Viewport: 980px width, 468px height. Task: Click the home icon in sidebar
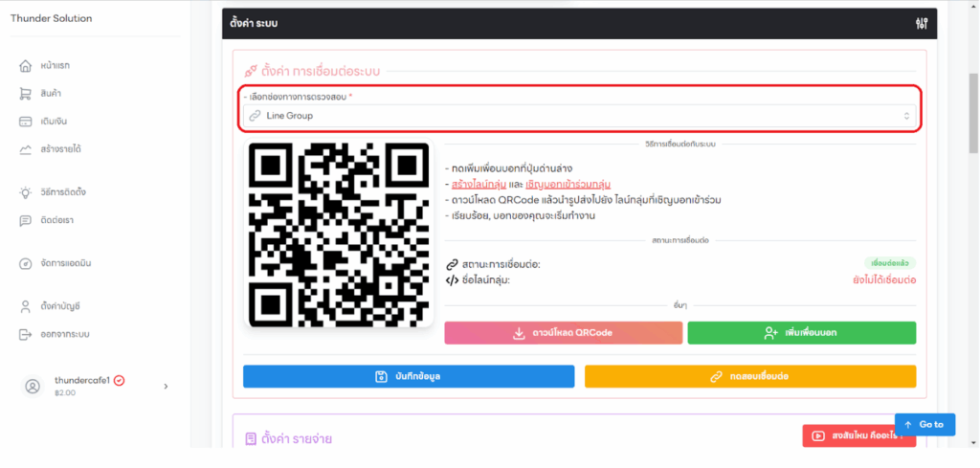click(x=26, y=65)
